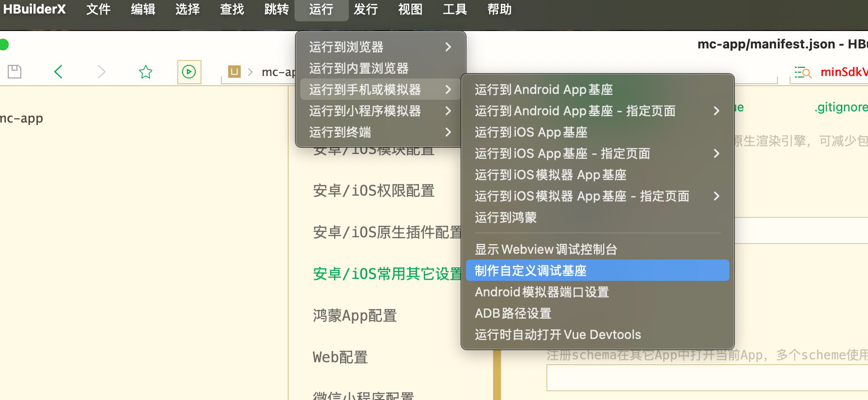Open 安卓/iOS常用其它设置 section
Screen dimensions: 868x400
(x=387, y=274)
